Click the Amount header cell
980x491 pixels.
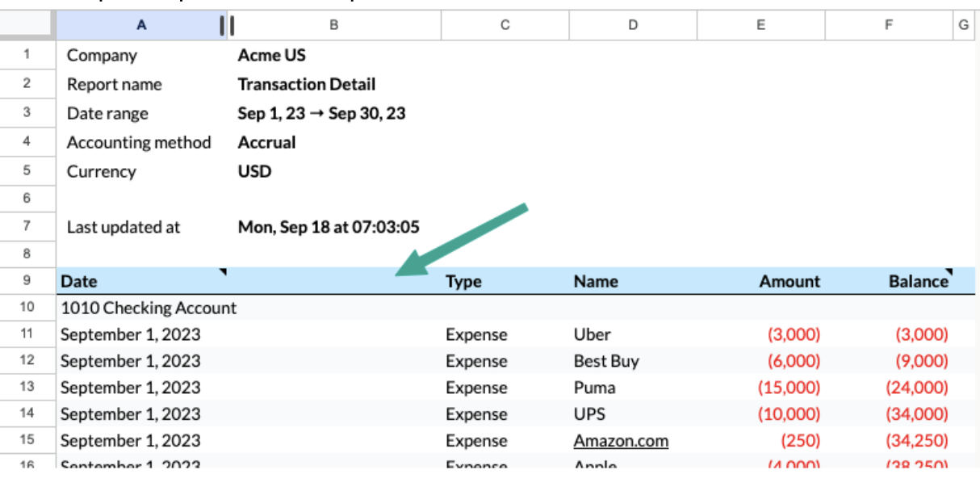click(x=760, y=281)
